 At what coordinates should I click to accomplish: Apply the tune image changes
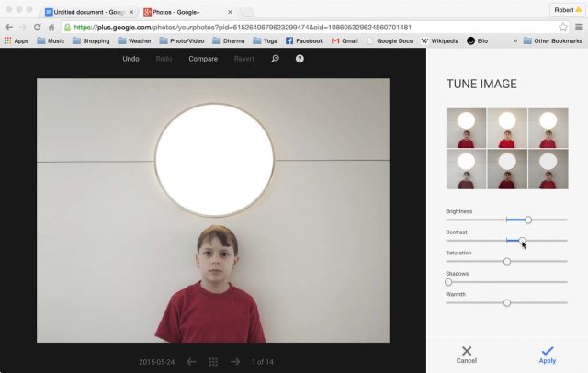pos(547,355)
